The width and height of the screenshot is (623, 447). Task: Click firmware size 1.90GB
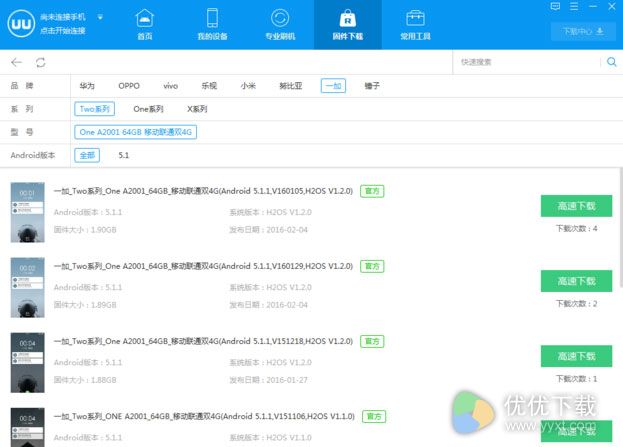click(x=104, y=230)
